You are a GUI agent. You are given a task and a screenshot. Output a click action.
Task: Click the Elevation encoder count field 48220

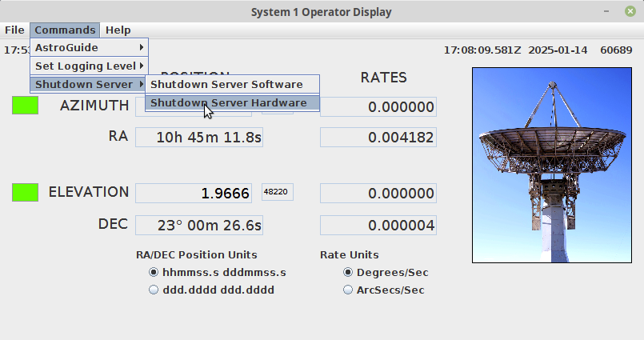(x=277, y=192)
